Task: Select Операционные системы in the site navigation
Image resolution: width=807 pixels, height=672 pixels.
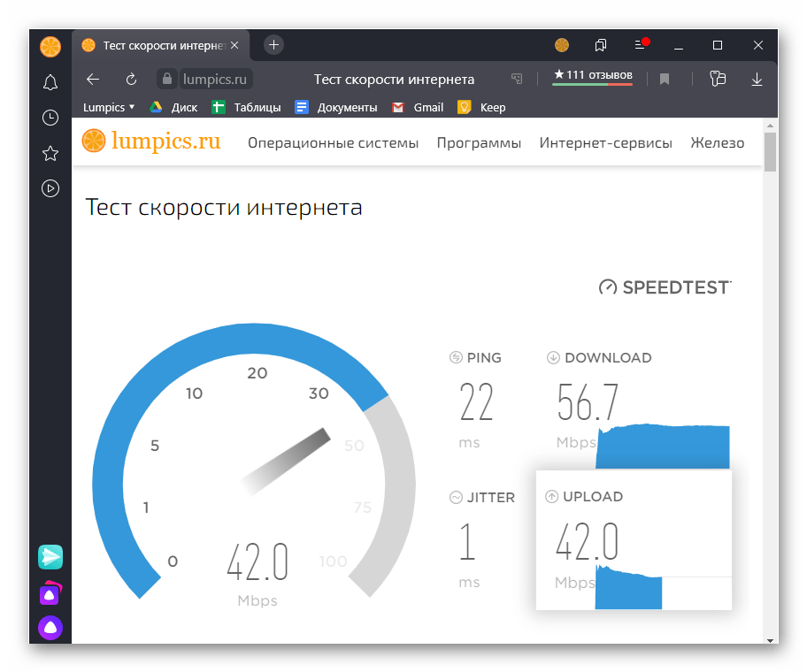Action: point(333,143)
